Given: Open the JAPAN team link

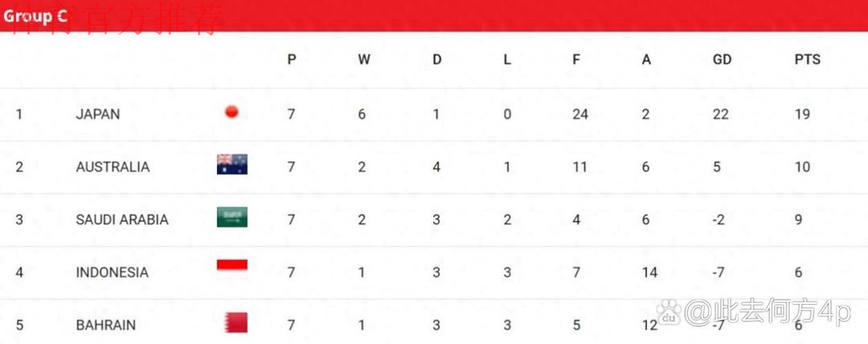Looking at the screenshot, I should [98, 114].
